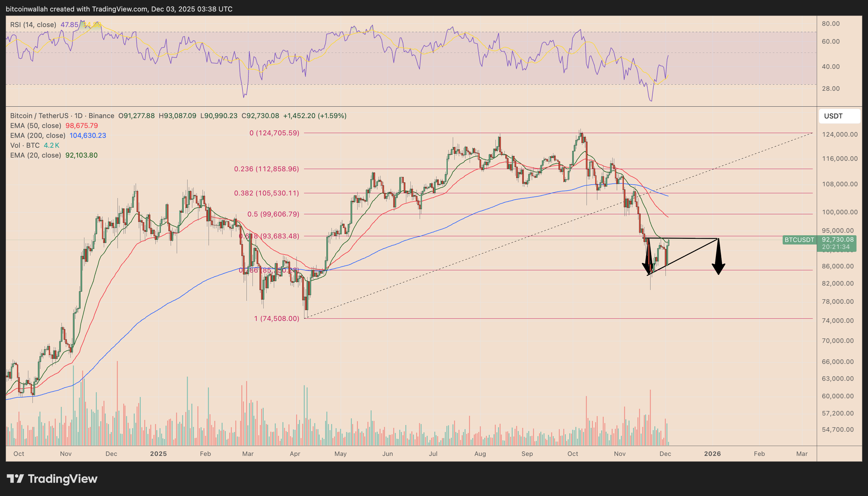Toggle the EMA (50, close) legend
The height and width of the screenshot is (496, 868).
(x=35, y=126)
